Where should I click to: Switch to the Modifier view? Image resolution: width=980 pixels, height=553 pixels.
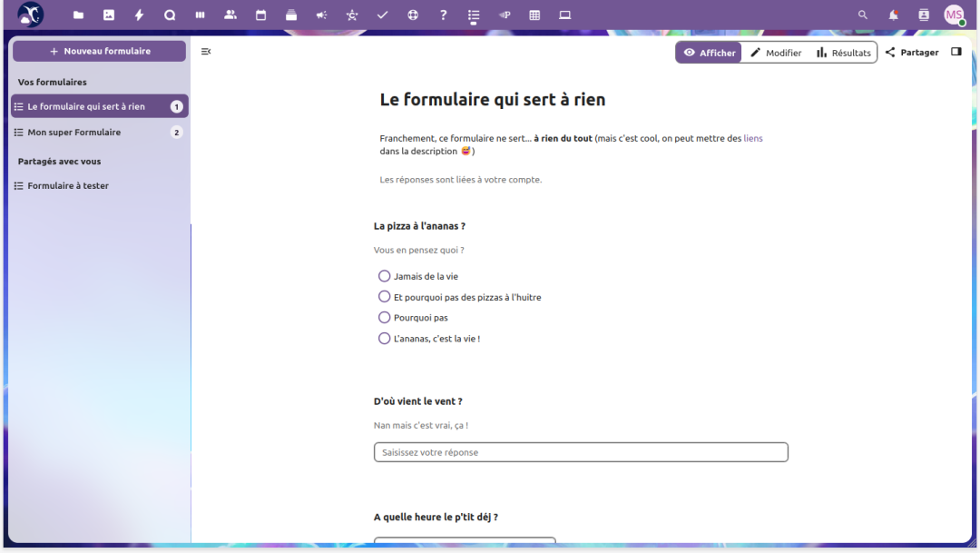click(776, 53)
